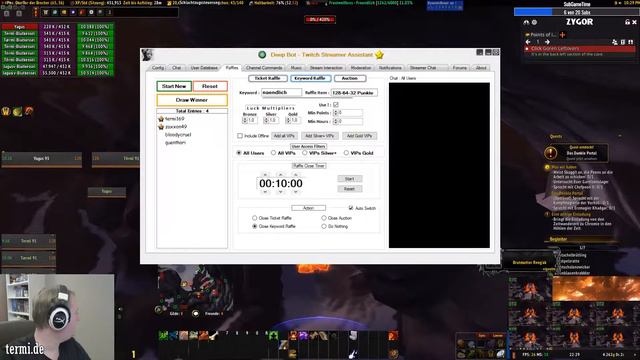Toggle Auto Switch checkbox

point(351,208)
